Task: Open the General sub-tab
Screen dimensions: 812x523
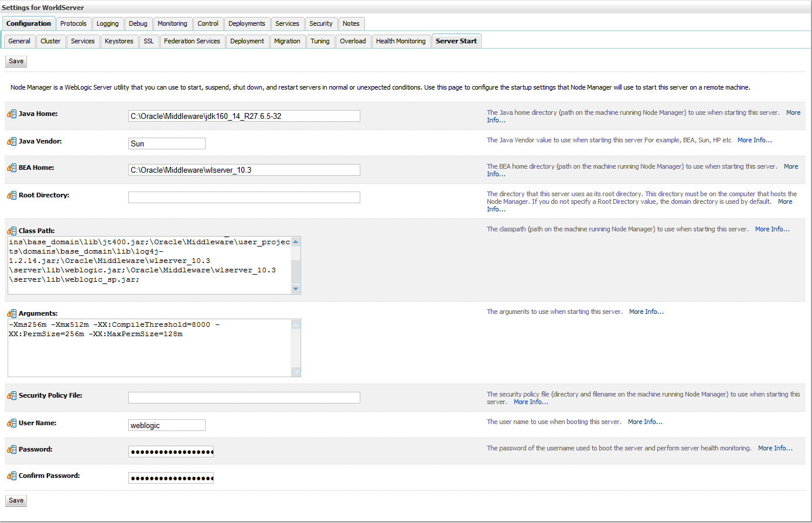Action: pos(19,41)
